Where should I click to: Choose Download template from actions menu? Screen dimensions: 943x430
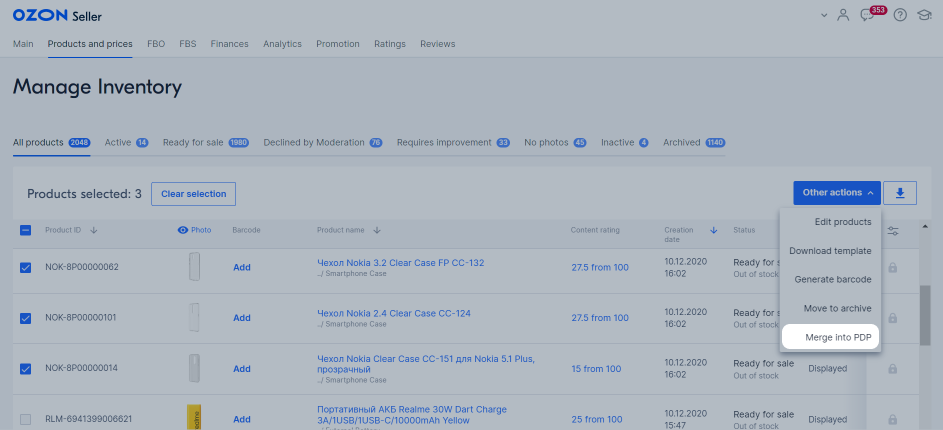pos(831,251)
